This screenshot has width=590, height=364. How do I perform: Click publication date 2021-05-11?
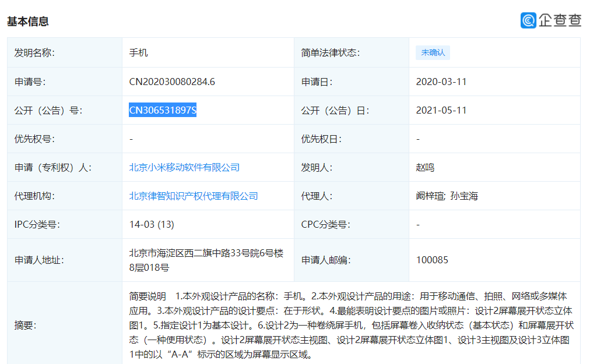441,110
